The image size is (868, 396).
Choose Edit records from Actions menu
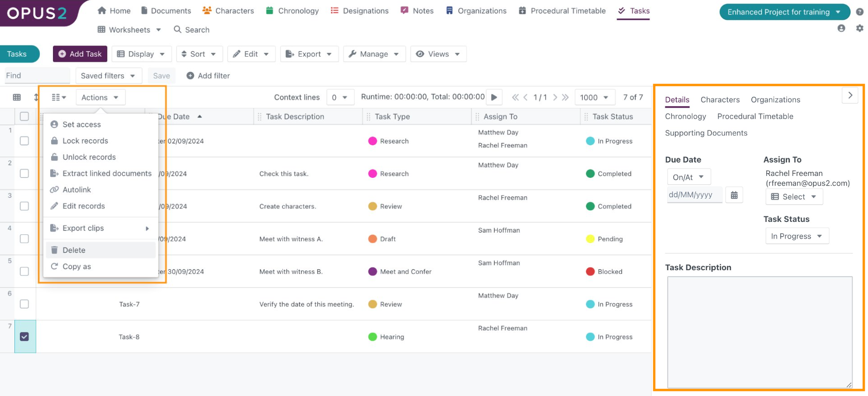[x=100, y=206]
